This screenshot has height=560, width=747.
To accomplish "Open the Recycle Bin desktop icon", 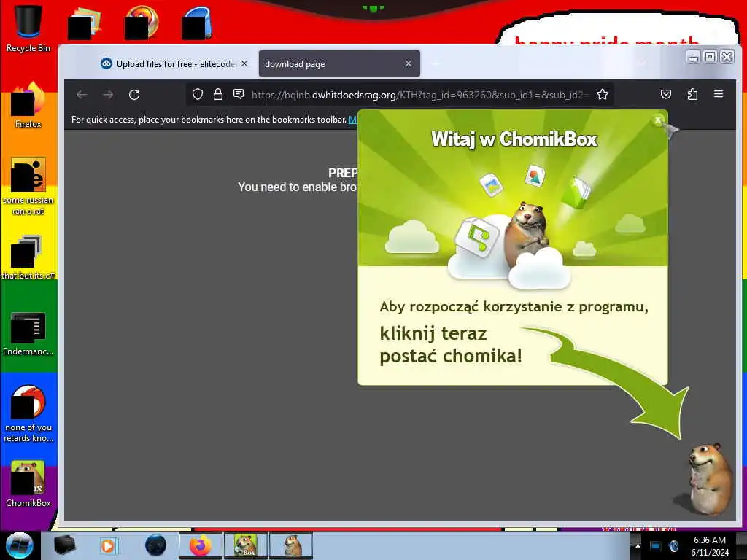I will tap(28, 28).
